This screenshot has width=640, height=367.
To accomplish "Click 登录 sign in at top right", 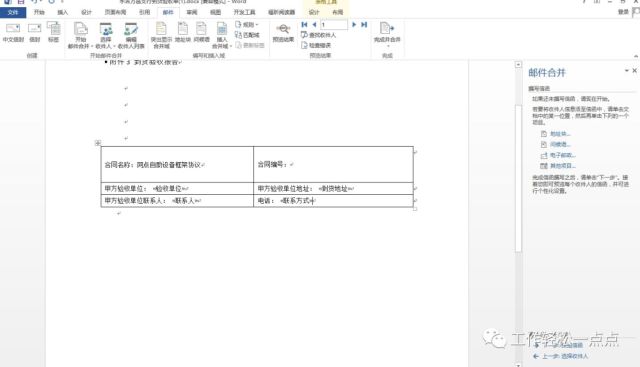I will point(623,12).
